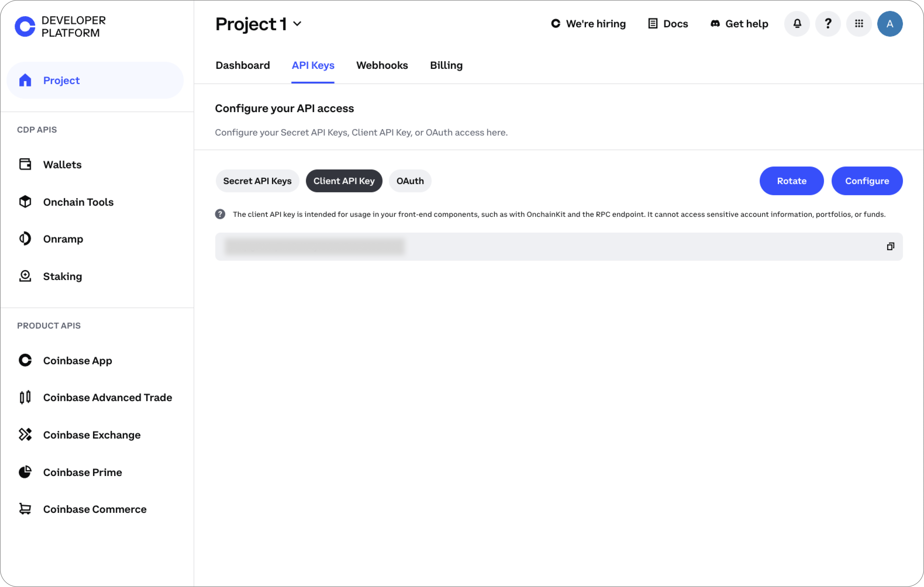The image size is (924, 587).
Task: Click the notifications bell icon
Action: 797,24
